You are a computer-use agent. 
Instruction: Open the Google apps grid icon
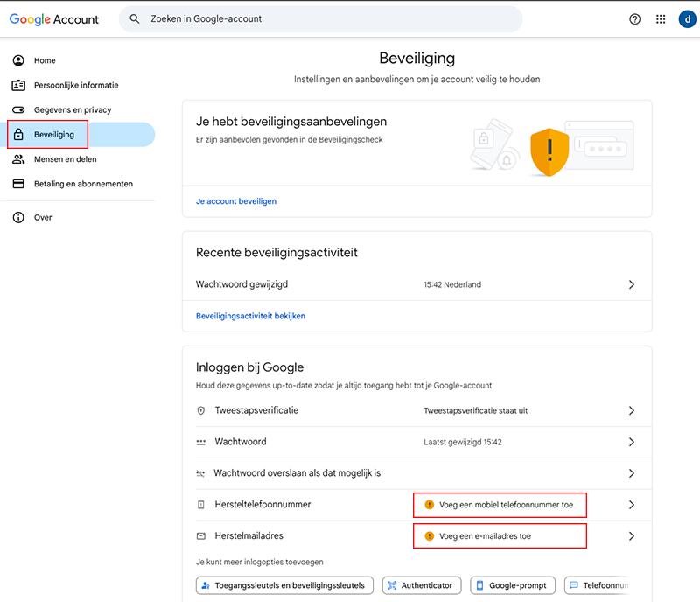(x=661, y=19)
